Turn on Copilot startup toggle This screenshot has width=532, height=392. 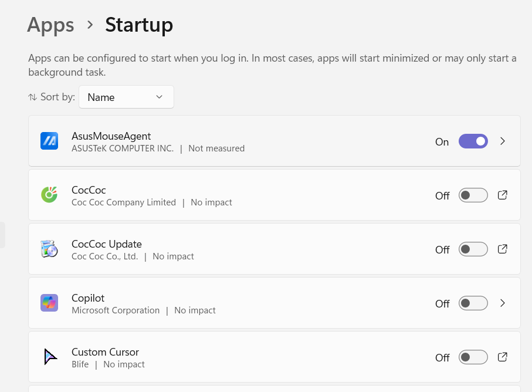473,303
